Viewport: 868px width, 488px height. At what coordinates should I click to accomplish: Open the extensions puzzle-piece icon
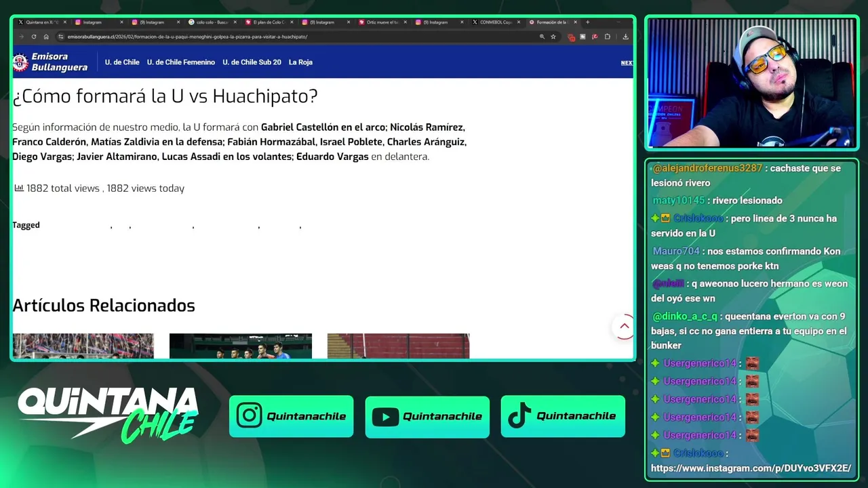[607, 37]
